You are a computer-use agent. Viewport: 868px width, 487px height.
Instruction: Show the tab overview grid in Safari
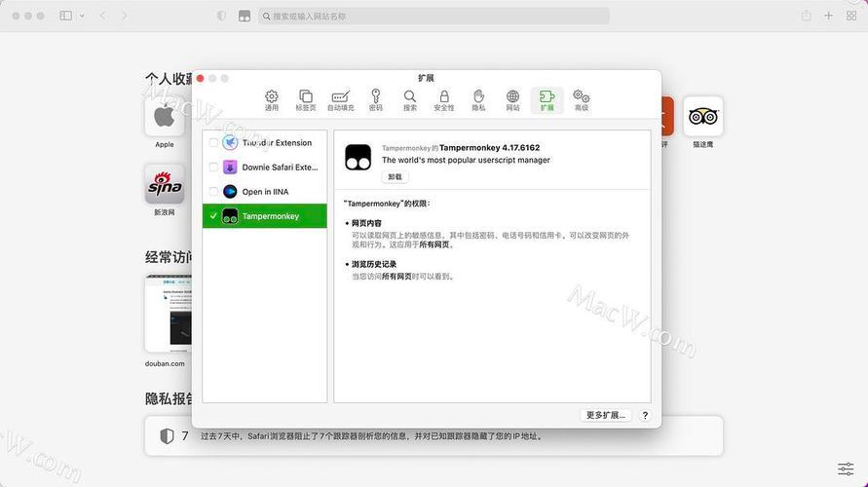point(851,16)
